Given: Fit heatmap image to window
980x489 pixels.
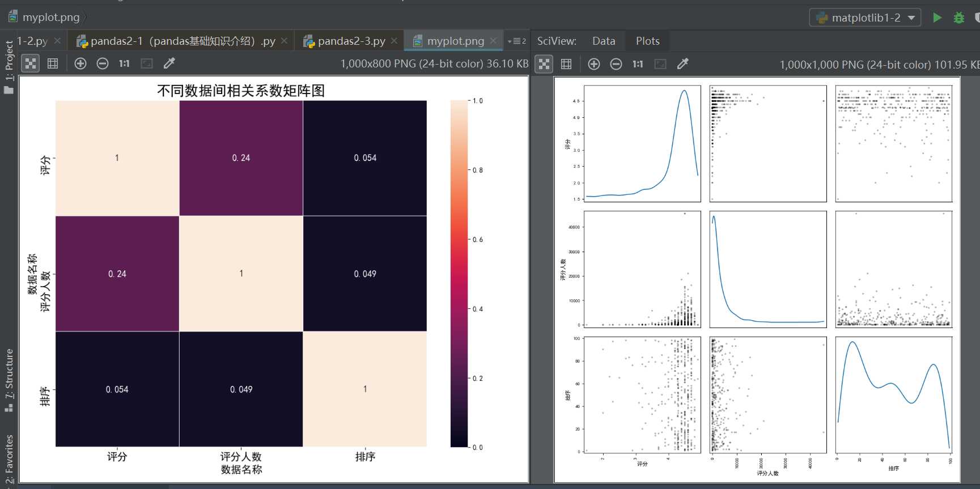Looking at the screenshot, I should [x=147, y=63].
